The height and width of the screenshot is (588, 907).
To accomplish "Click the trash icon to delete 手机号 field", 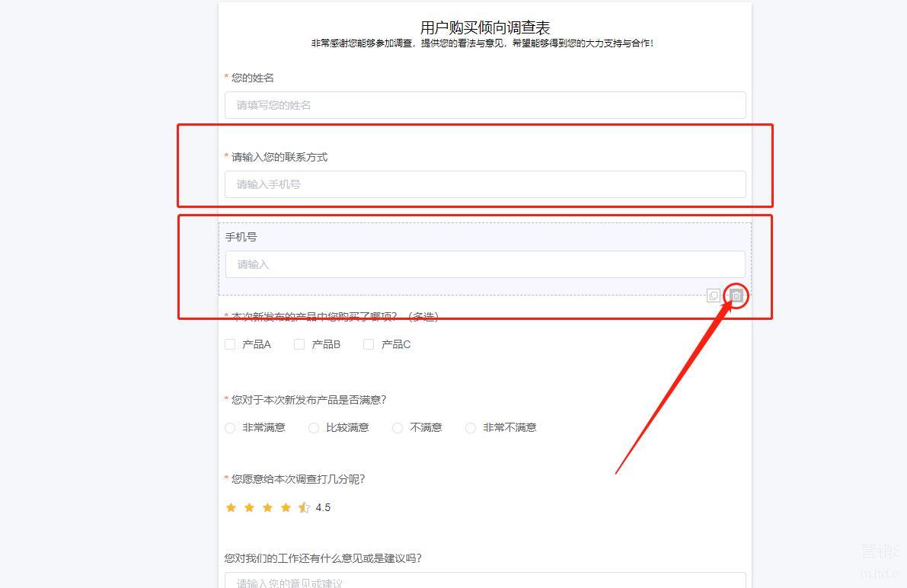I will [736, 296].
